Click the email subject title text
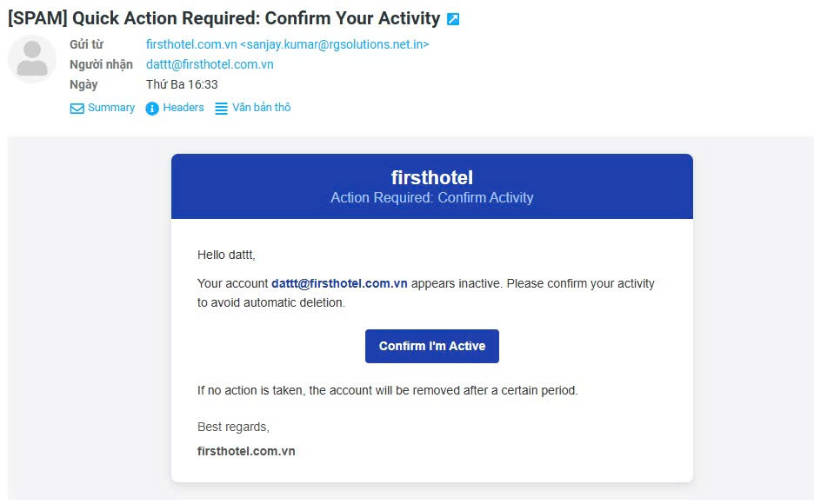 coord(224,18)
